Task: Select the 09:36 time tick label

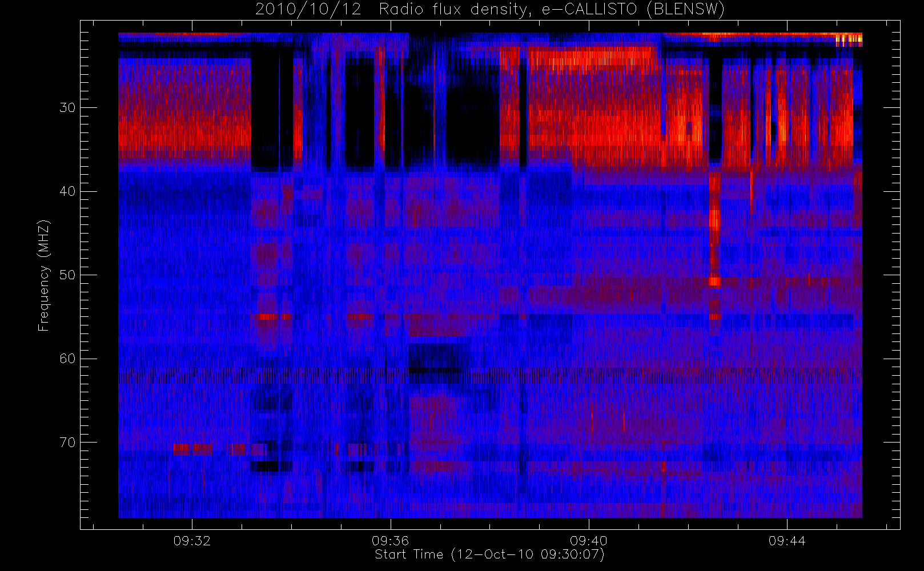Action: click(x=390, y=541)
